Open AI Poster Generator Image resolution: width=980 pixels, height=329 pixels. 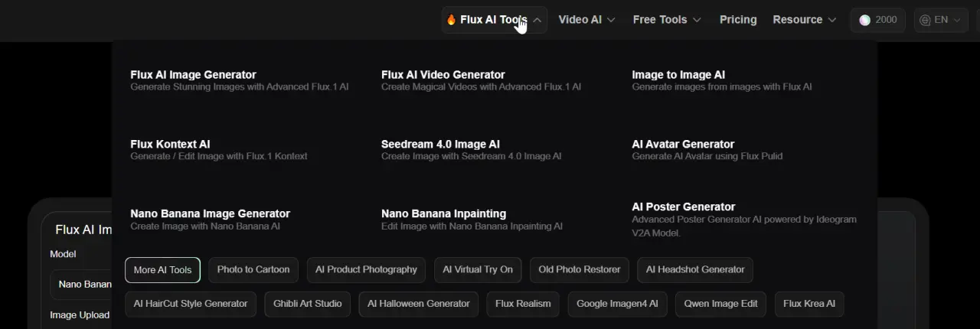point(683,207)
